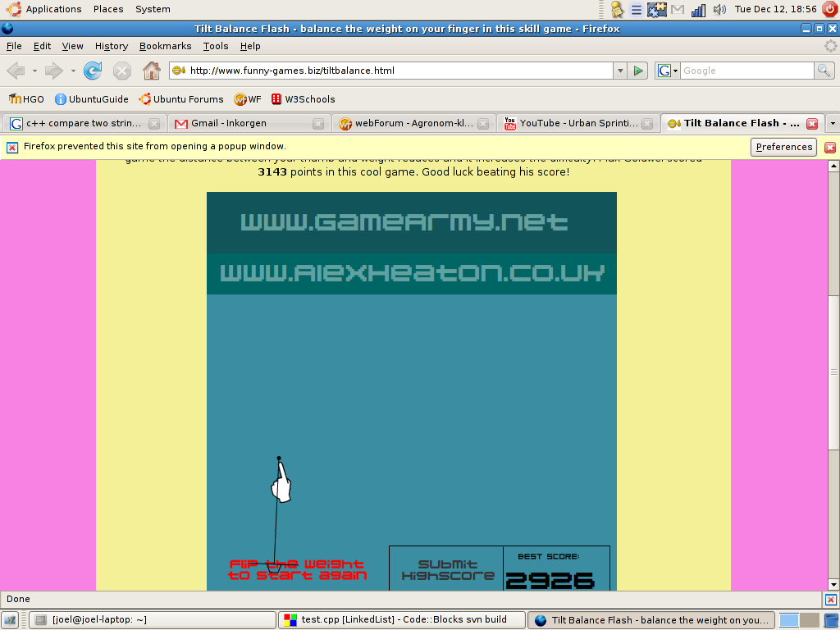Click the trash icon in bottom panel
This screenshot has width=840, height=630.
pos(831,620)
